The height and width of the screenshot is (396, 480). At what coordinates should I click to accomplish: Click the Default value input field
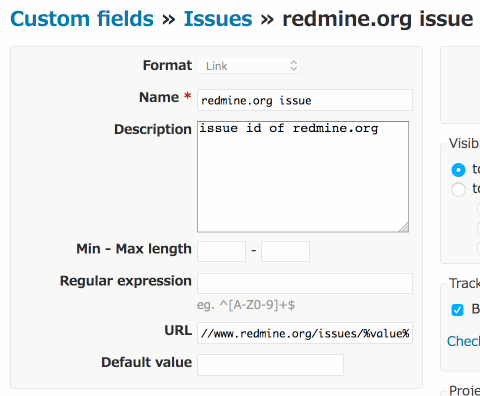[x=270, y=365]
